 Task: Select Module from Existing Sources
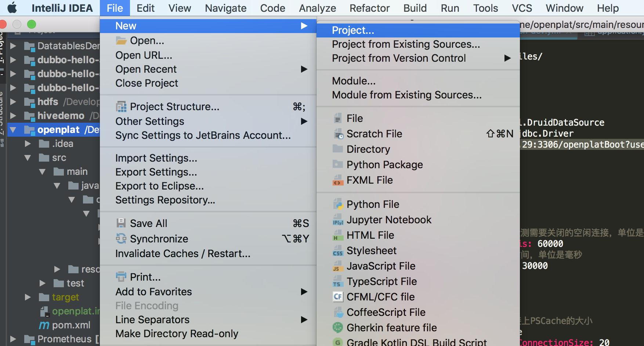(x=406, y=95)
